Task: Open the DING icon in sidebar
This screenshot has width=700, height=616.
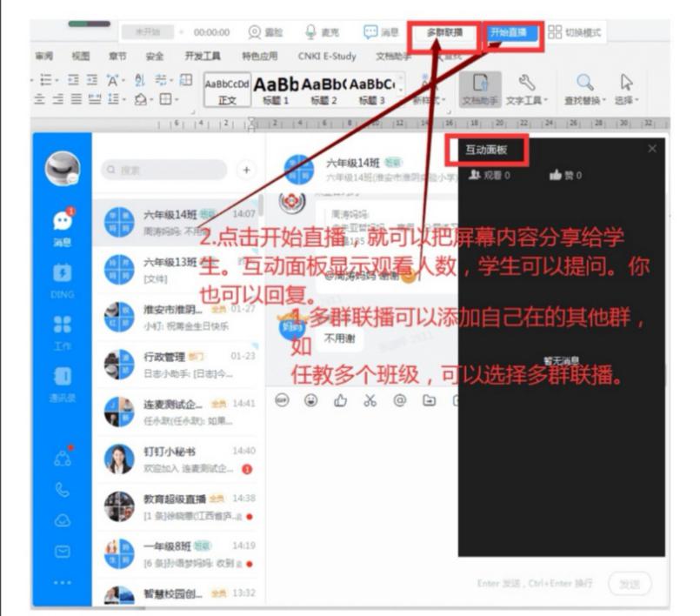Action: click(62, 271)
